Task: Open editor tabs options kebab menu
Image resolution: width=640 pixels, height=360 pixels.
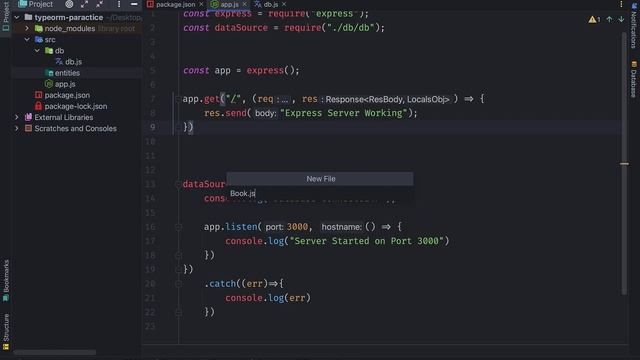Action: tap(621, 4)
